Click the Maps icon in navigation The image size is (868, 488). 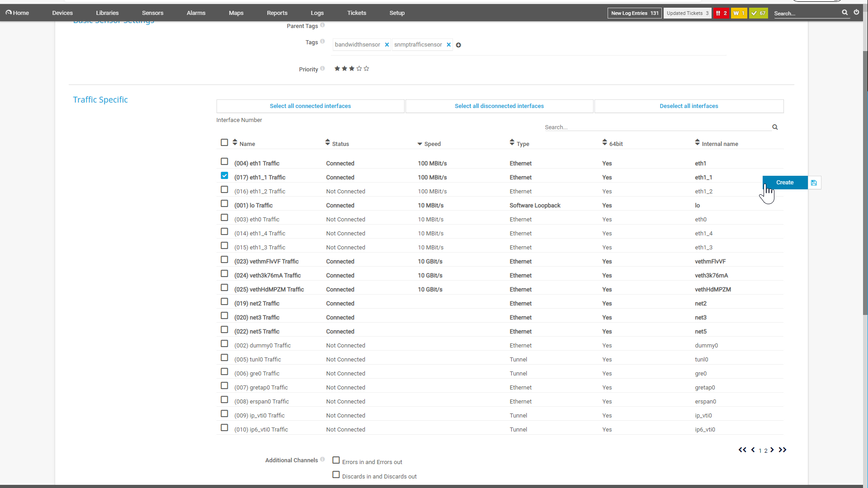tap(236, 13)
